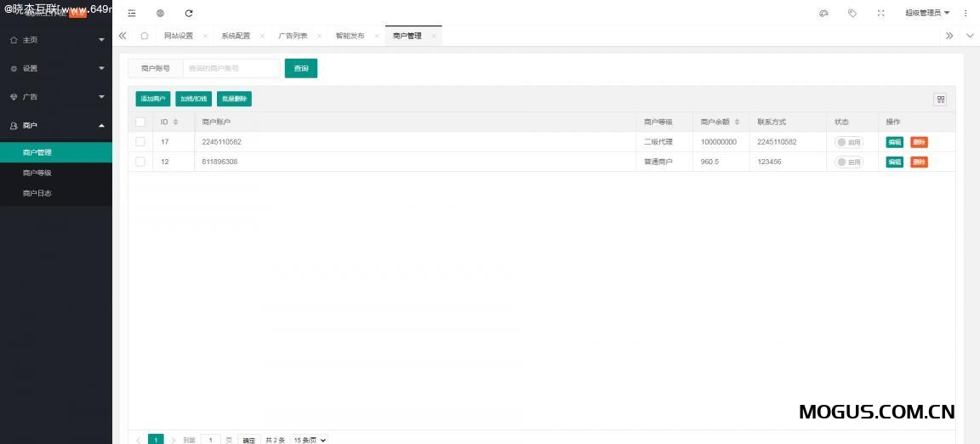This screenshot has width=980, height=444.
Task: Select all rows with the header checkbox
Action: click(x=140, y=122)
